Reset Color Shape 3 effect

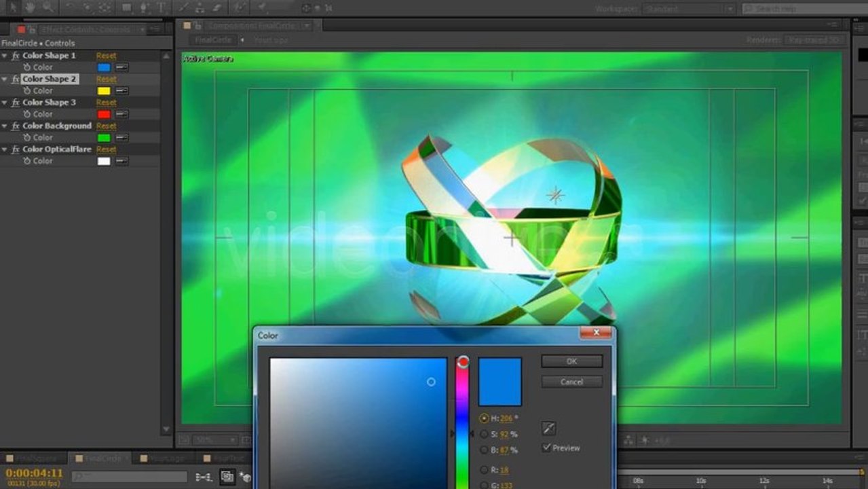click(106, 103)
